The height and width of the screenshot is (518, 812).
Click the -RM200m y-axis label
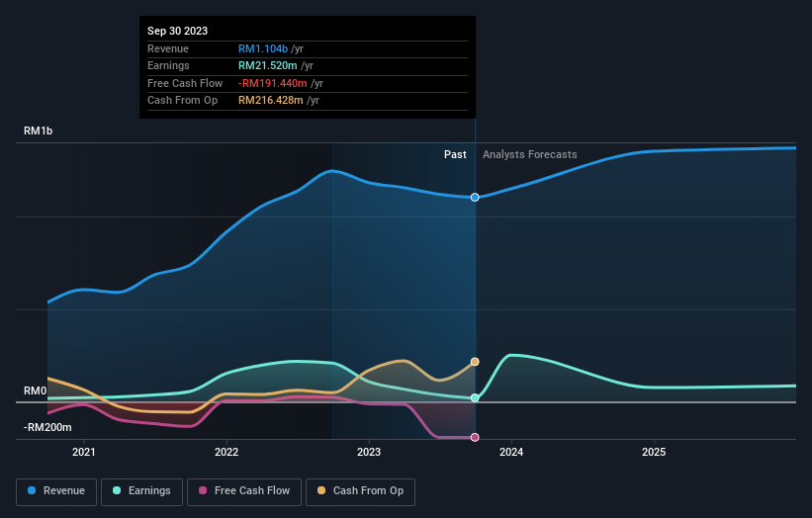(x=47, y=427)
